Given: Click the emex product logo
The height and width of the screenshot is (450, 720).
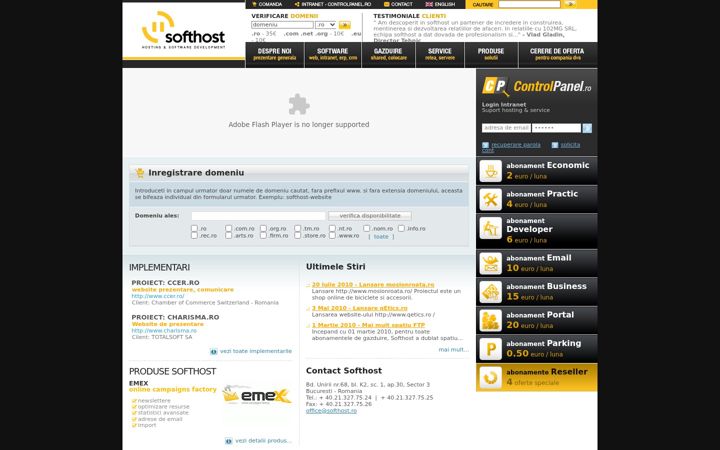Looking at the screenshot, I should (x=257, y=395).
